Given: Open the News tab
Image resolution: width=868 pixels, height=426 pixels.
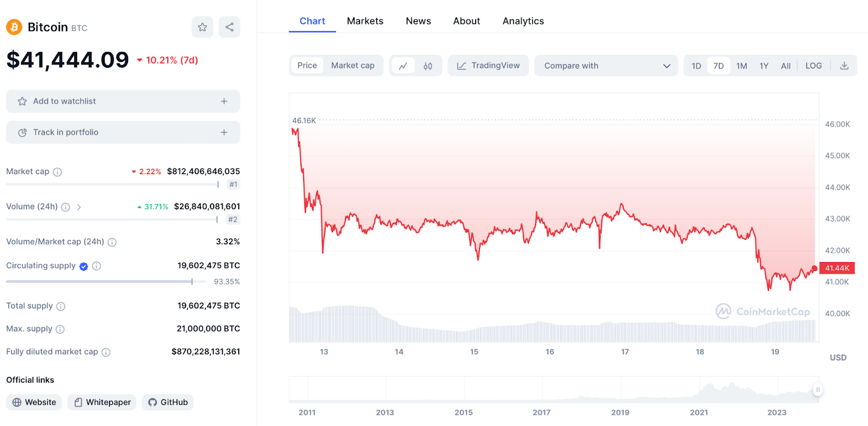Looking at the screenshot, I should [418, 21].
